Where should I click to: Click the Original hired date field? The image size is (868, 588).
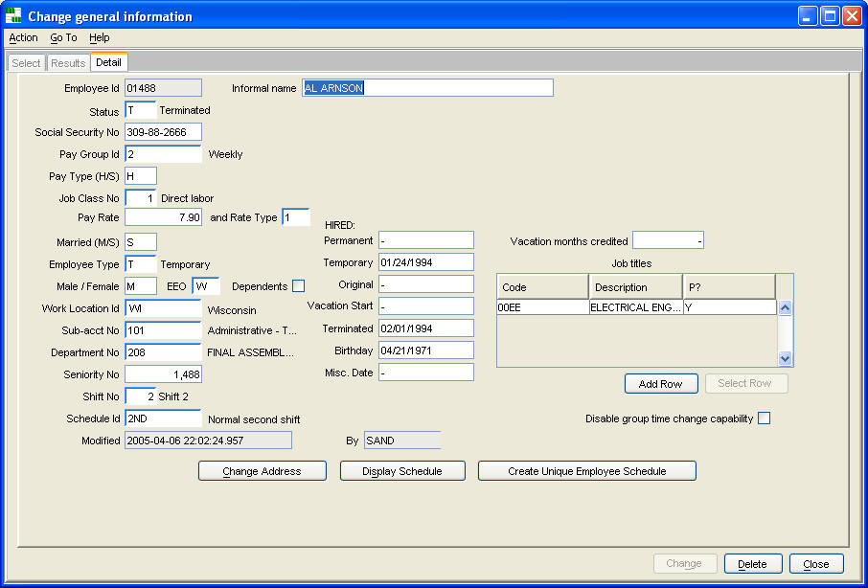click(x=426, y=283)
